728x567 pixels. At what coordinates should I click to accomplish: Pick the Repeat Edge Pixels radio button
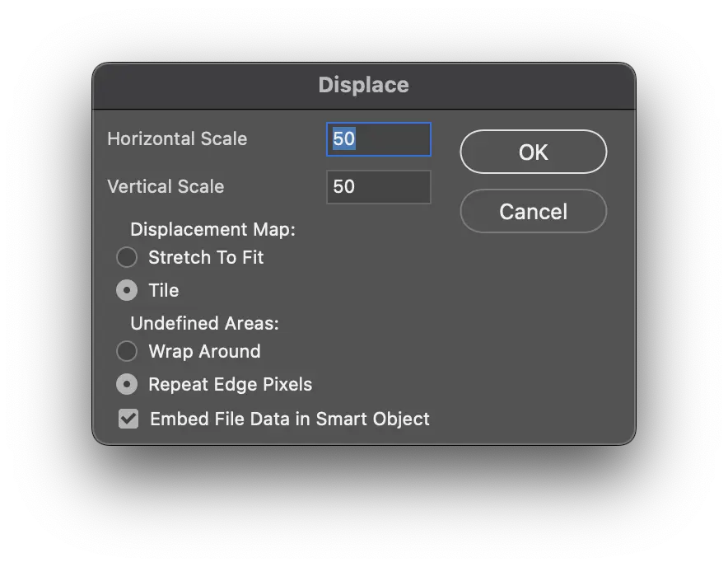click(x=127, y=384)
